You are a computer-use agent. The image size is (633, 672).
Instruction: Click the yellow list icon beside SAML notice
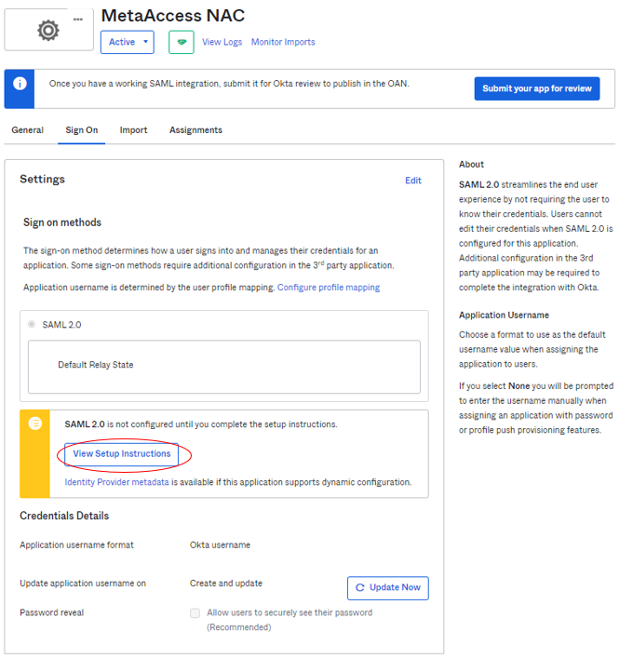click(x=35, y=423)
